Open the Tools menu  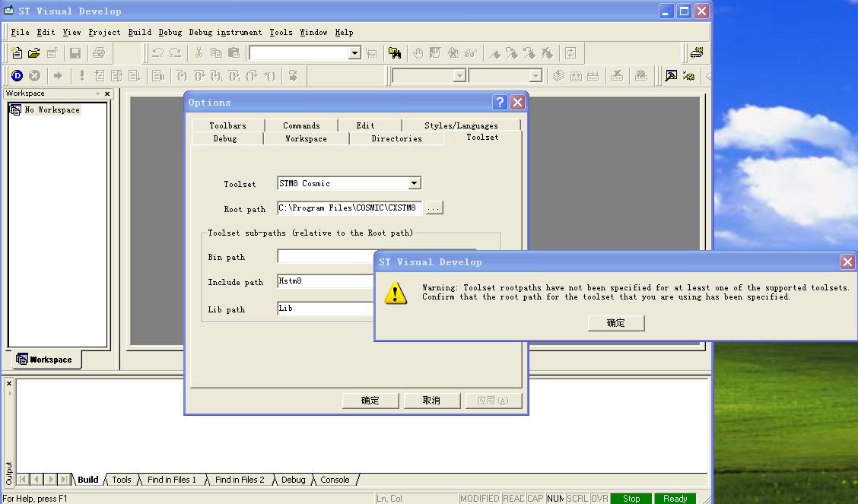pos(281,32)
